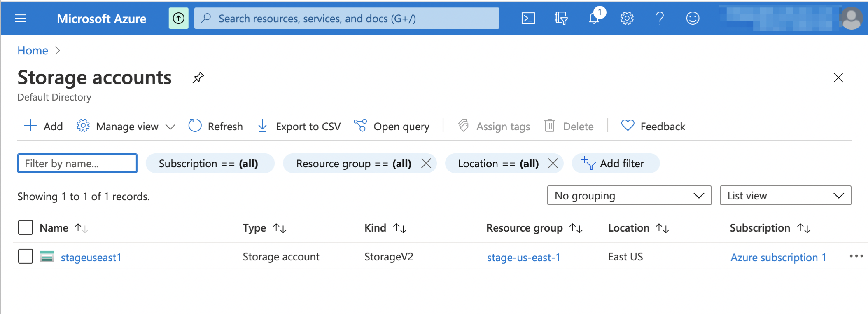Open the user account avatar

click(x=851, y=19)
